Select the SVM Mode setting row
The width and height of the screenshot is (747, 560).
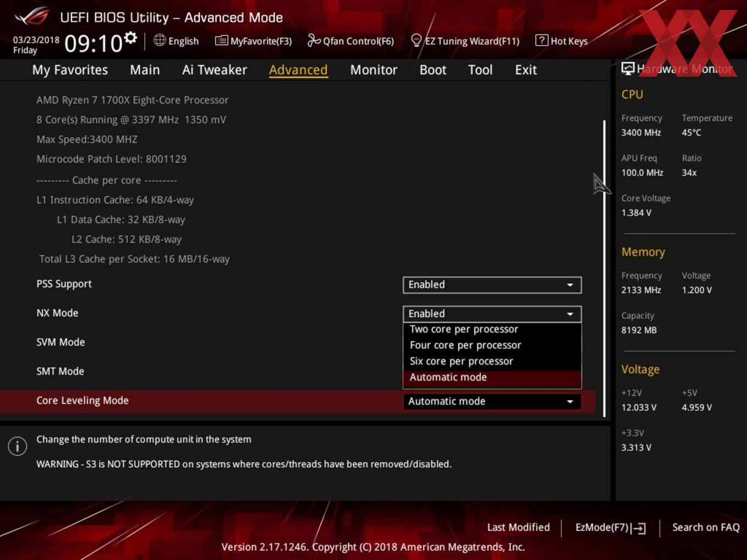(60, 342)
